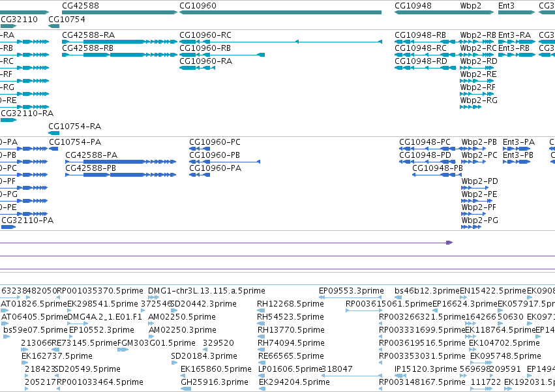Click EST AM02250.5prime

182,317
